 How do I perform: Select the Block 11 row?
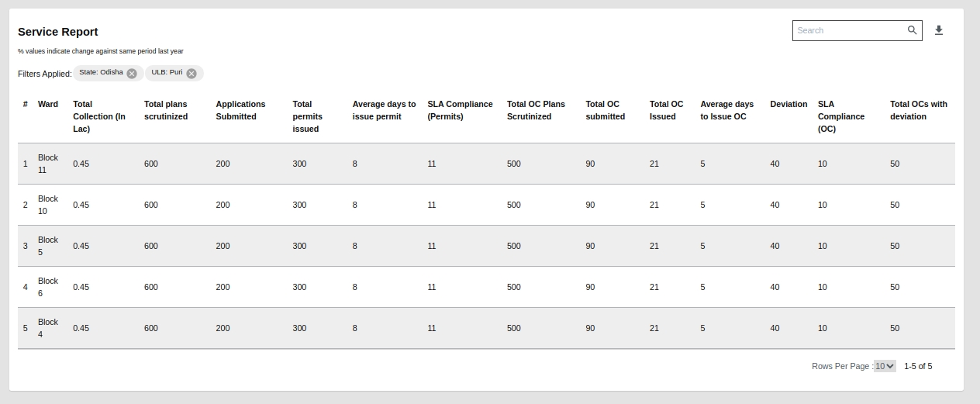(48, 164)
